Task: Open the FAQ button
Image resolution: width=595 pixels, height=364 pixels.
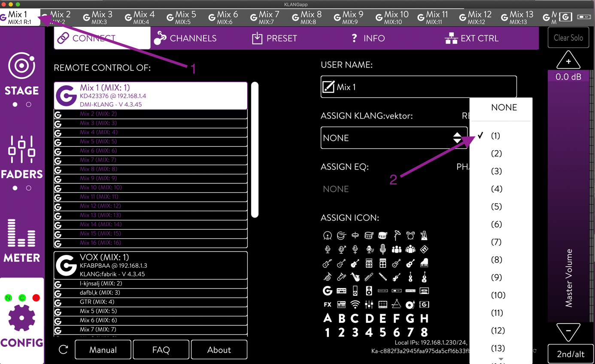Action: [x=161, y=350]
